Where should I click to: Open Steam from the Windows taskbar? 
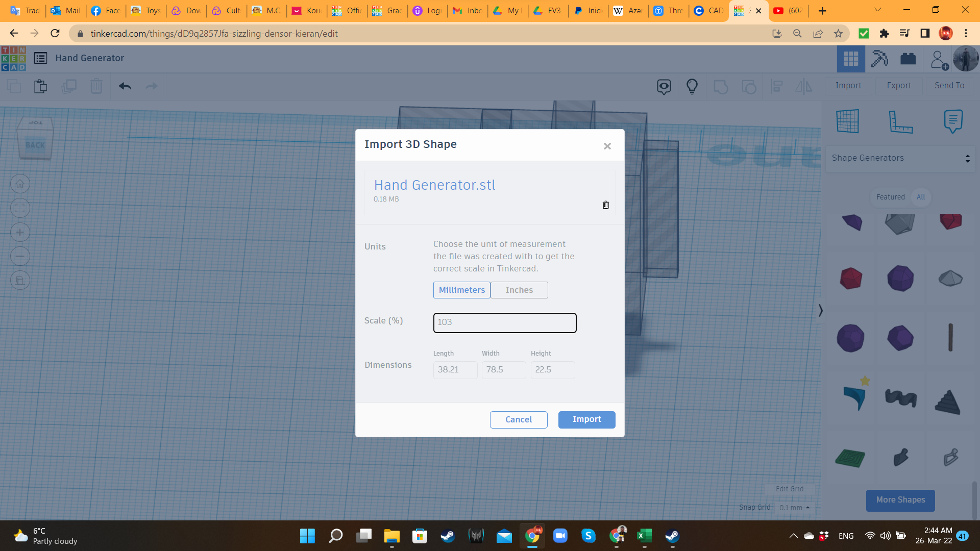(x=448, y=536)
